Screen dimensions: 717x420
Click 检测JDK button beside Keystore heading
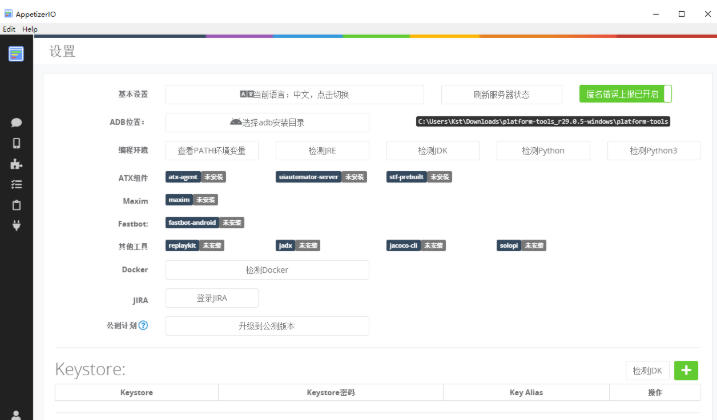click(647, 371)
